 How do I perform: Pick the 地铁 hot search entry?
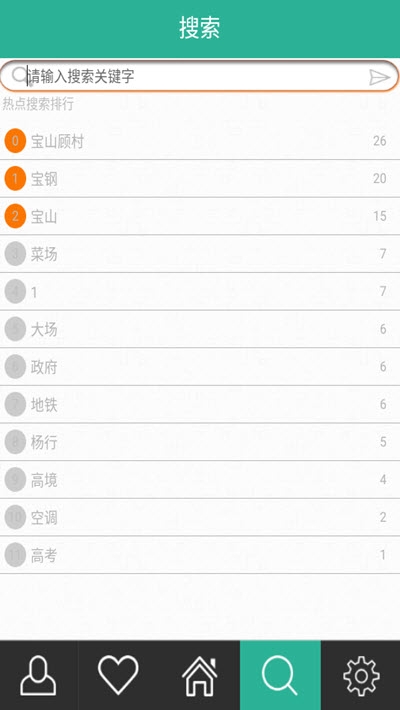point(44,405)
